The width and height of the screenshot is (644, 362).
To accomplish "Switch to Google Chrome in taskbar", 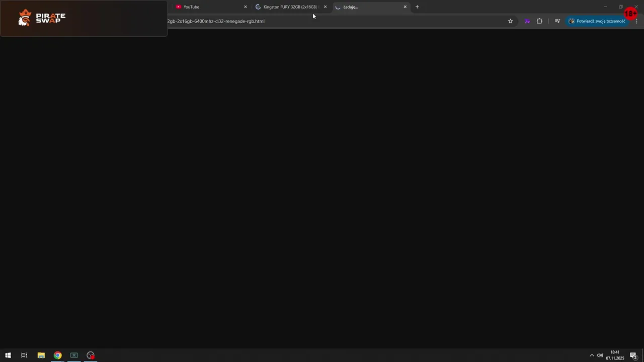I will 58,355.
